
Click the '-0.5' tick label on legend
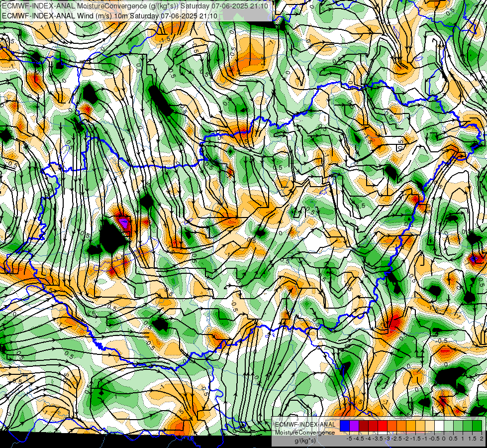tap(434, 439)
